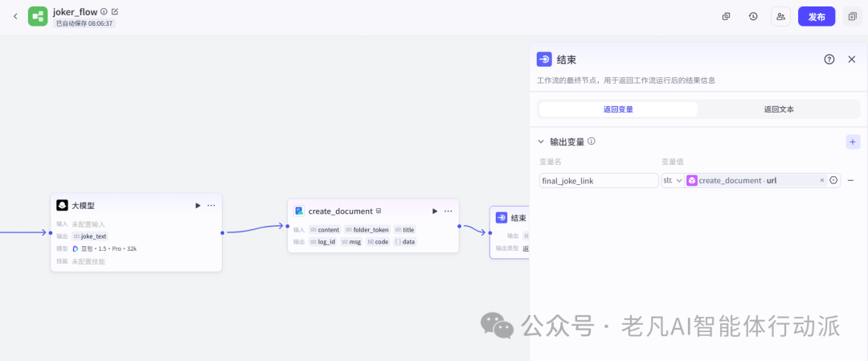Screen dimensions: 868x361
Task: Click the joker_flow title text
Action: [x=76, y=11]
